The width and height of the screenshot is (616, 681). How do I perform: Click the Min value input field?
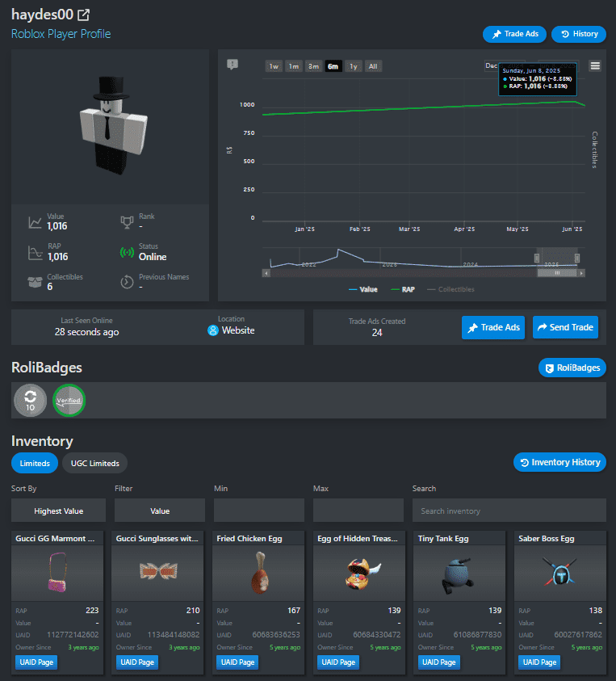click(259, 511)
